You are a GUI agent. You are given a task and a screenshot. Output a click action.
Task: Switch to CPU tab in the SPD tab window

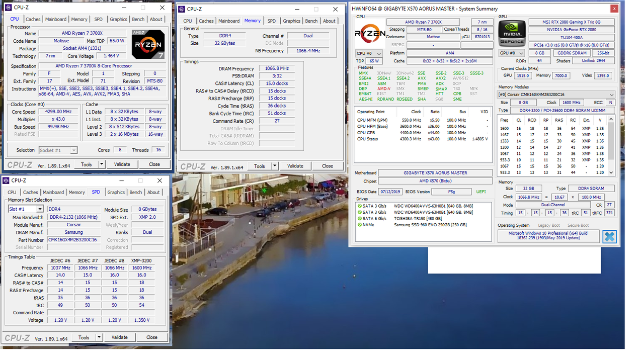[12, 192]
